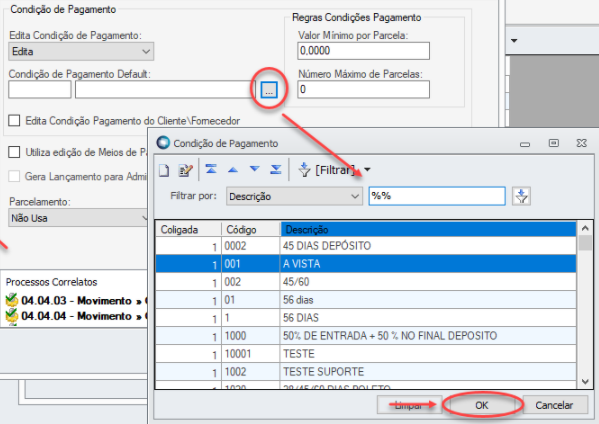Minimize the Condição de Pagamento dialog
599x424 pixels.
[x=525, y=144]
